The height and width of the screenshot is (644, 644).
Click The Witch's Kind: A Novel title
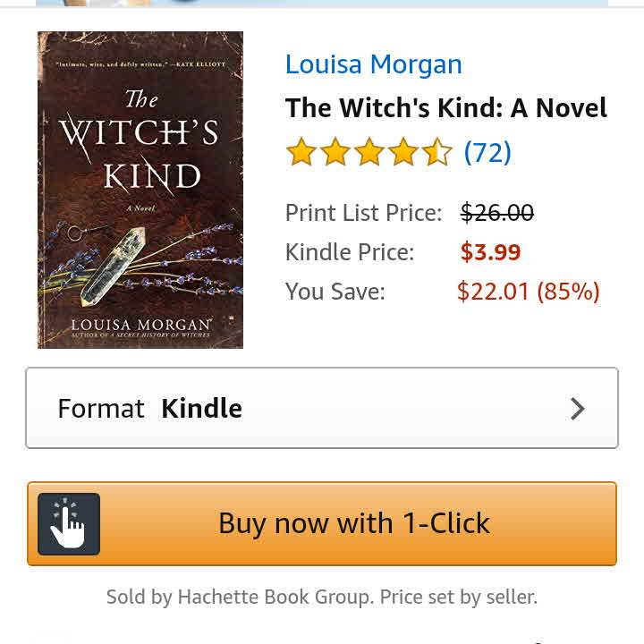click(446, 107)
